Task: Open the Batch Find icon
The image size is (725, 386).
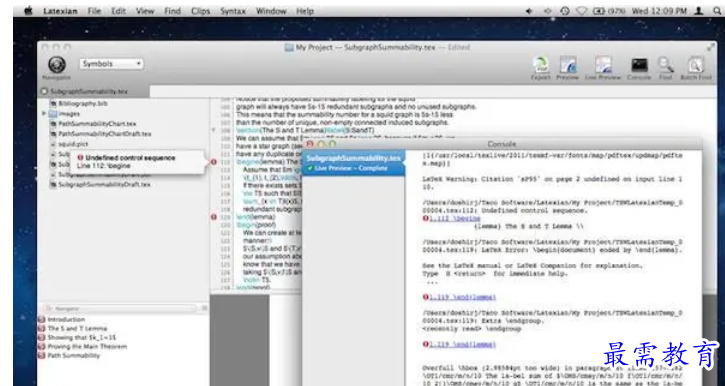Action: click(x=695, y=65)
